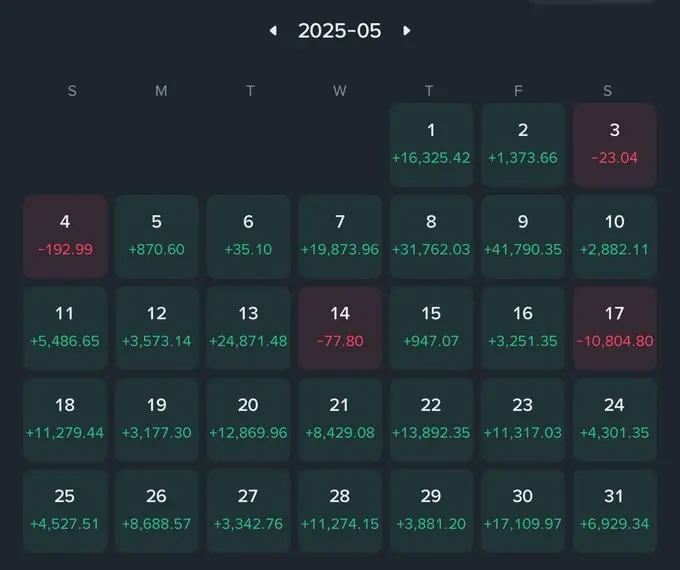Go to previous month arrow
Image resolution: width=680 pixels, height=570 pixels.
[x=273, y=31]
